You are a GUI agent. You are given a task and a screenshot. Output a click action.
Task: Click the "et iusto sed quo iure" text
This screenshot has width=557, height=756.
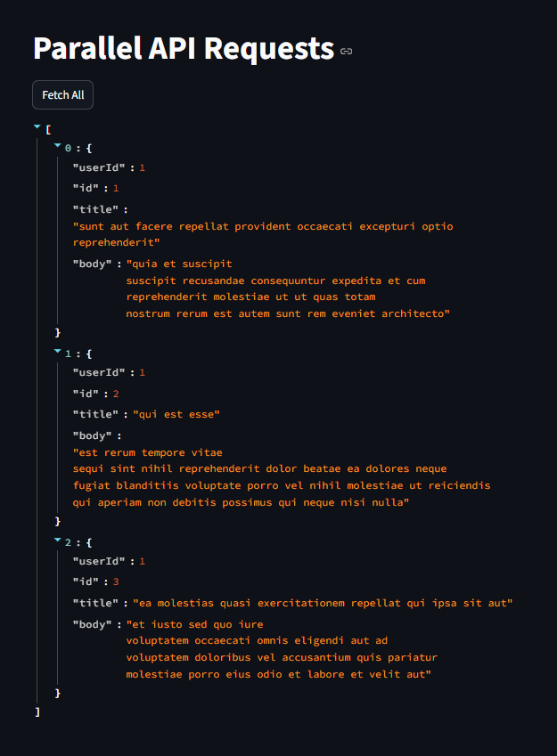point(195,624)
